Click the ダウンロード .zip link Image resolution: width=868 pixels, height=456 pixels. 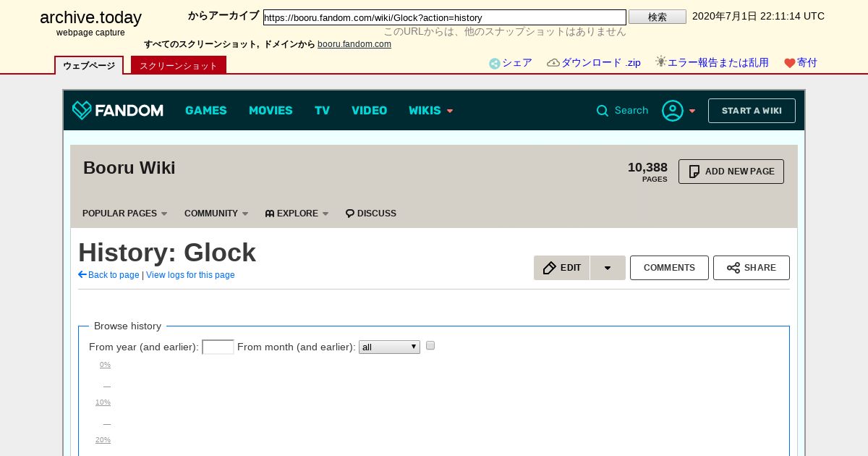[x=601, y=63]
